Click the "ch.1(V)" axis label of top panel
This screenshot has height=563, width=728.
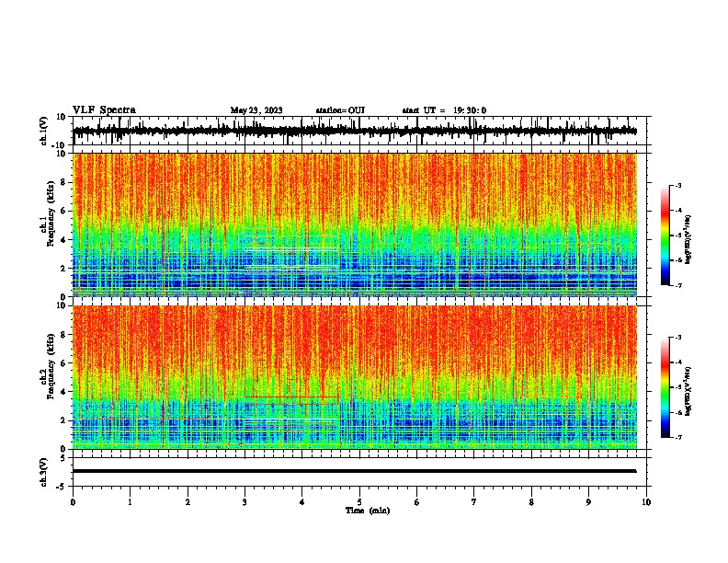tap(44, 131)
